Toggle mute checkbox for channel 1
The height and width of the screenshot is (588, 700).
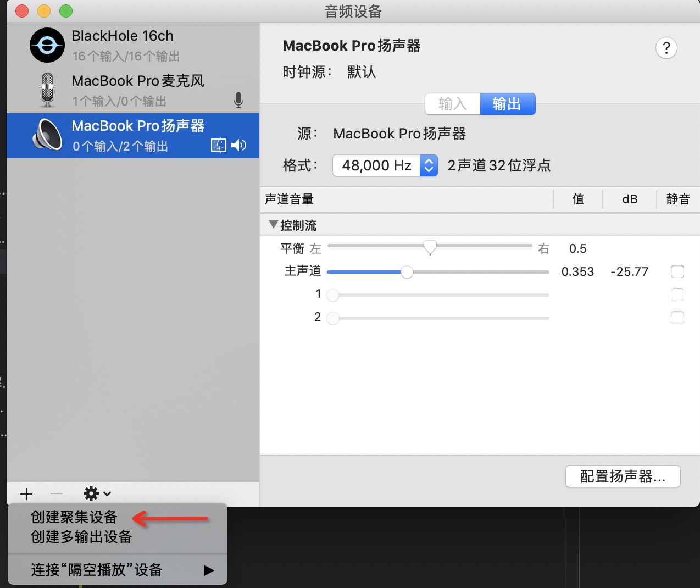coord(677,295)
